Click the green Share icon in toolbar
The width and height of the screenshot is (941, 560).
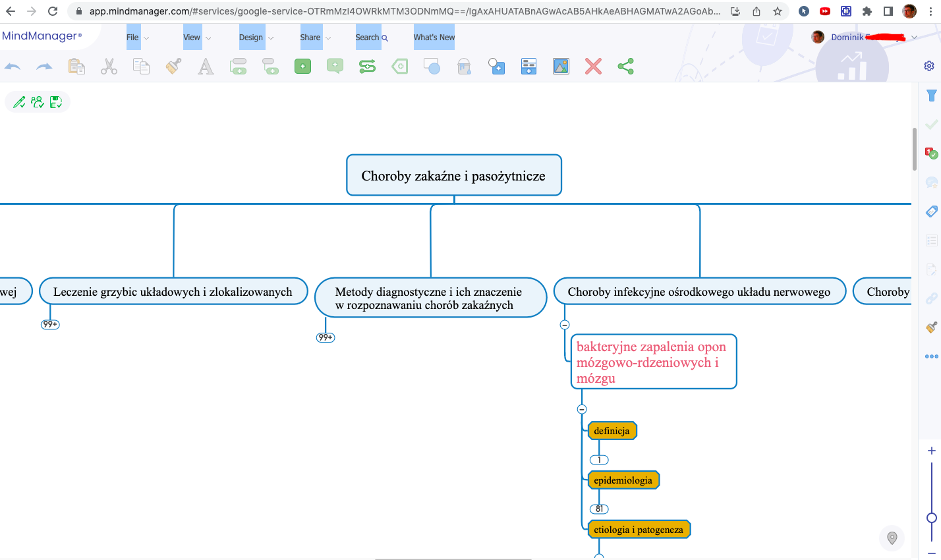tap(625, 67)
